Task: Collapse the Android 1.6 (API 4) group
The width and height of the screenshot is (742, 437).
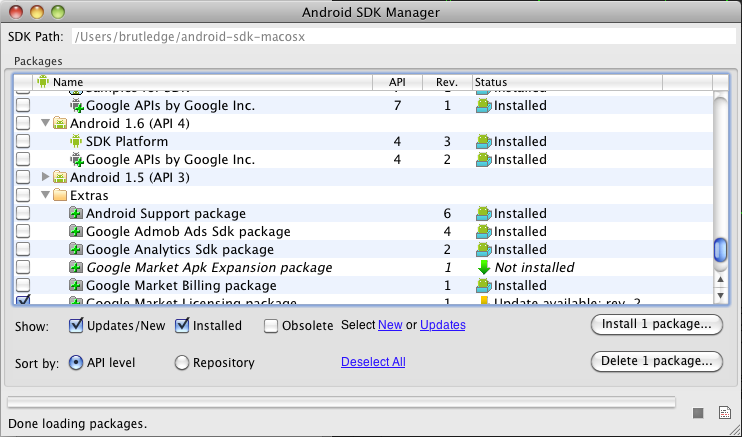Action: (45, 123)
